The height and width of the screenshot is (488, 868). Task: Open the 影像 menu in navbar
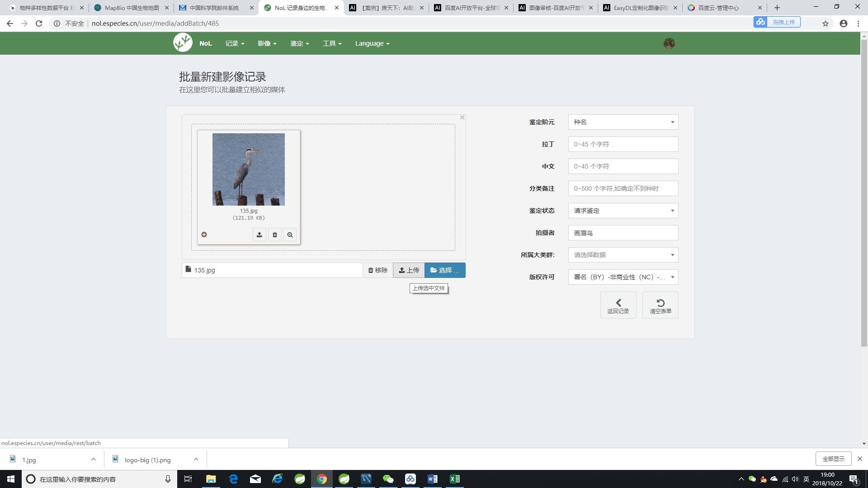click(x=267, y=43)
